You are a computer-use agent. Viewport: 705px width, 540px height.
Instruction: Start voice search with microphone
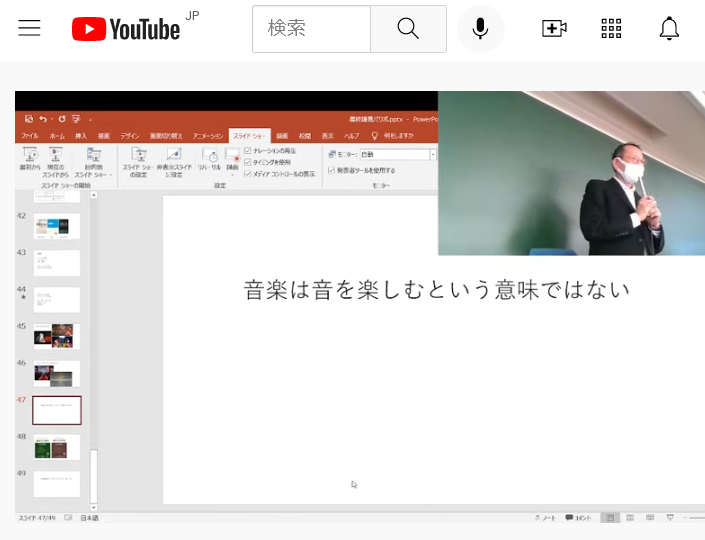481,29
